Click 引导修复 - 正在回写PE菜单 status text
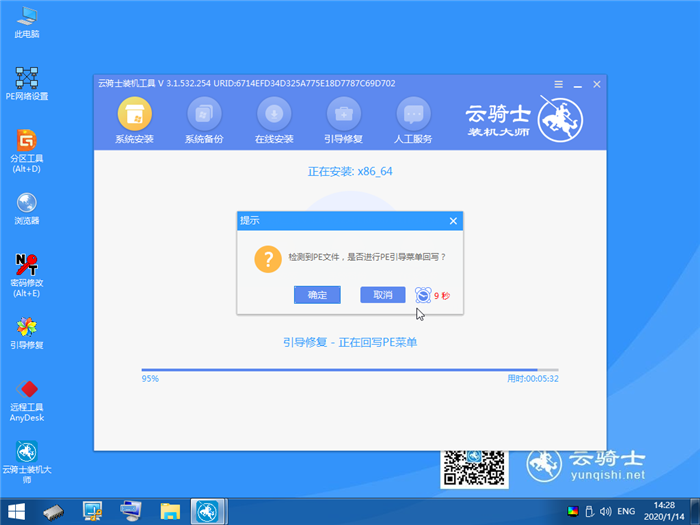This screenshot has width=700, height=525. (350, 342)
